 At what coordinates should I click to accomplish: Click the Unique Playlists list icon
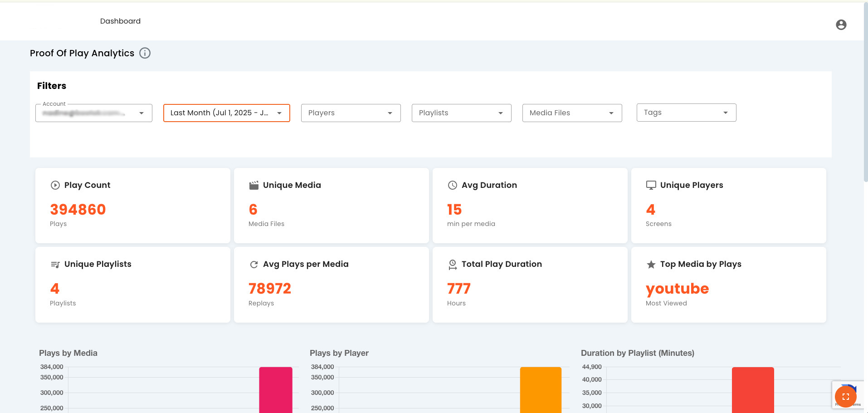(x=55, y=265)
